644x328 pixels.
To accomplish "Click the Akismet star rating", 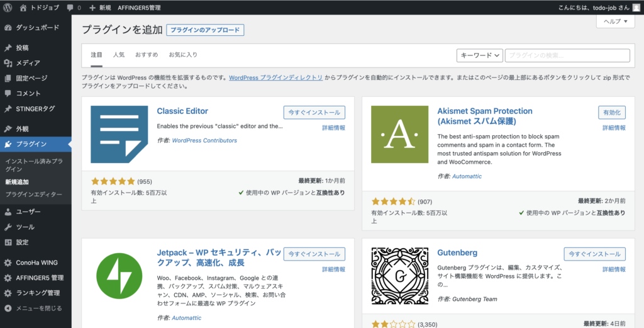I will 394,201.
